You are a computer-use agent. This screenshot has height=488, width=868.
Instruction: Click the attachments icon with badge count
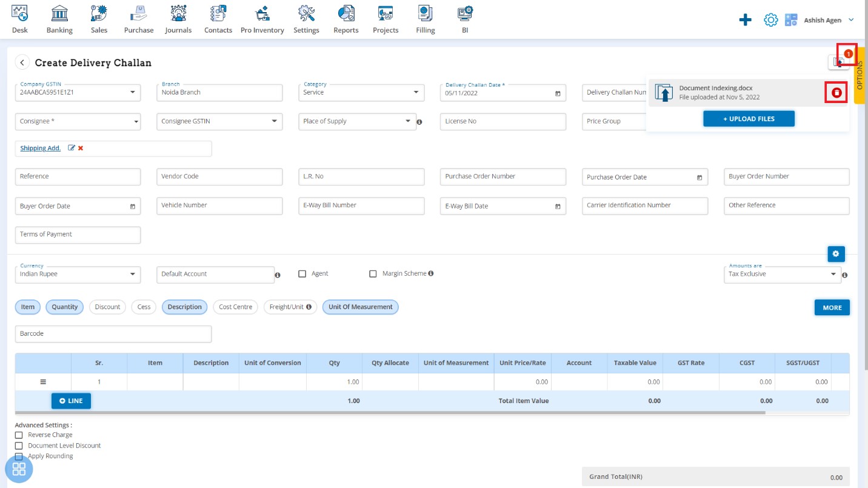[840, 61]
